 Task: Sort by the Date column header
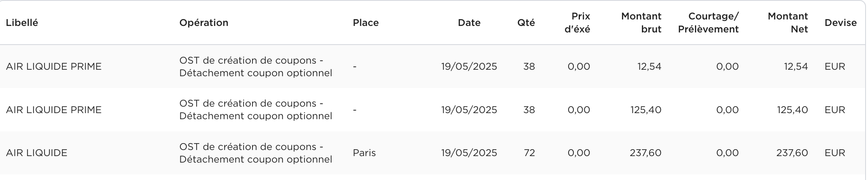point(469,23)
